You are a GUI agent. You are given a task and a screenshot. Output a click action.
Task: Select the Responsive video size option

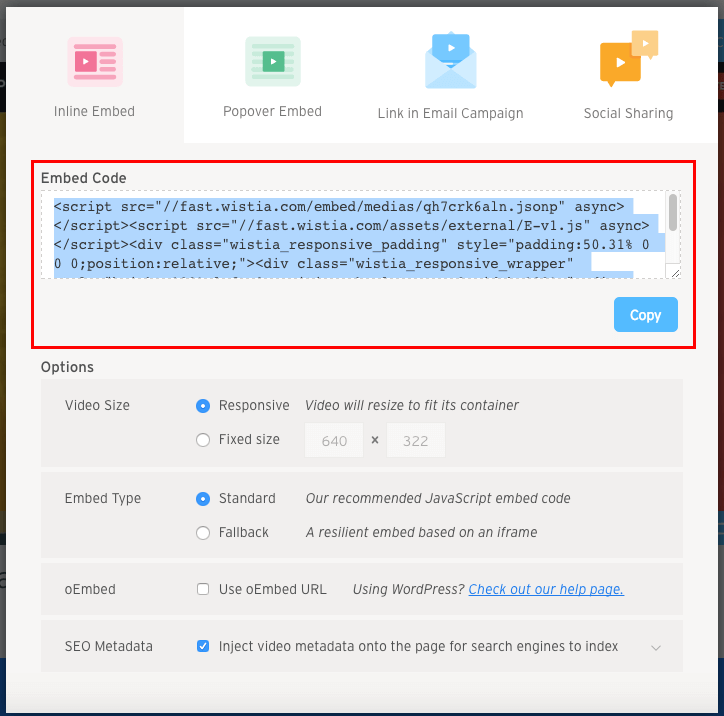[x=203, y=406]
